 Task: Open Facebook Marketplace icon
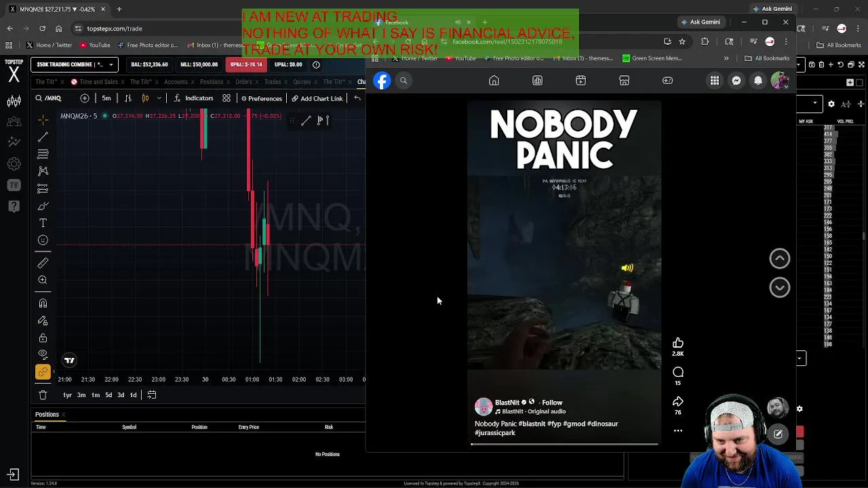(x=624, y=81)
